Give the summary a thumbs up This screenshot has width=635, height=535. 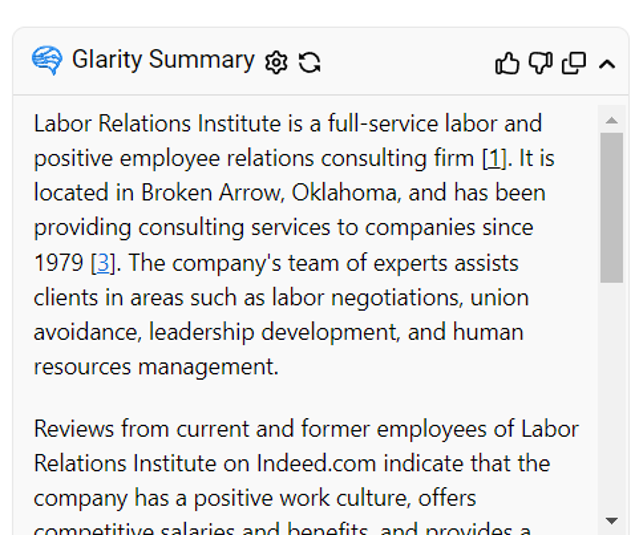[x=507, y=63]
